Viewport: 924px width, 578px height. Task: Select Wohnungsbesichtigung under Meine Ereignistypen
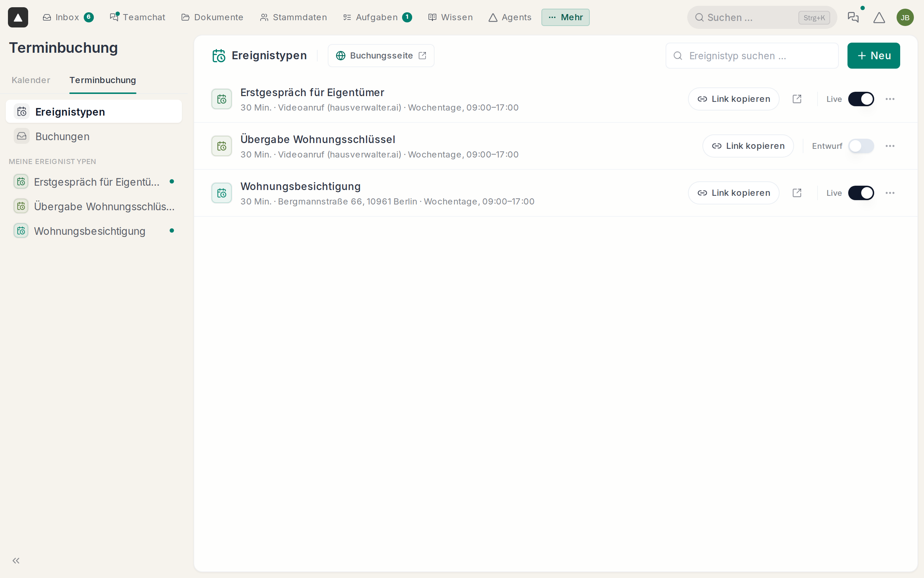tap(94, 231)
